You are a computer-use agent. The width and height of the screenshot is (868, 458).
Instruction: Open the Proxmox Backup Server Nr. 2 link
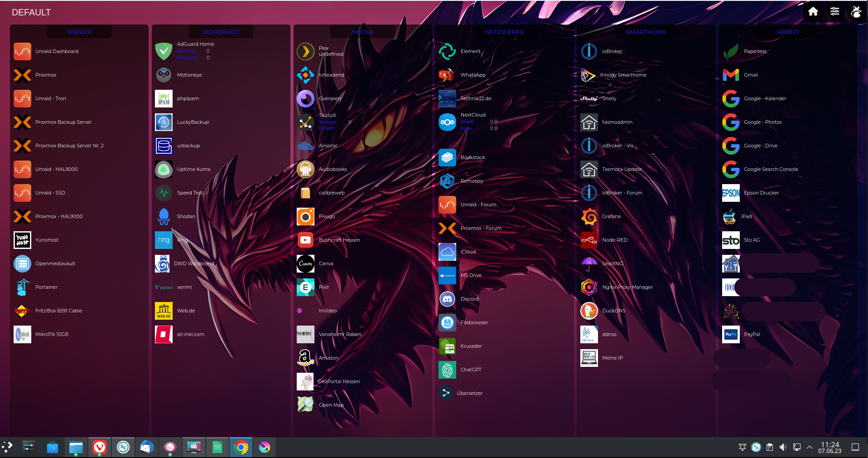pyautogui.click(x=69, y=146)
